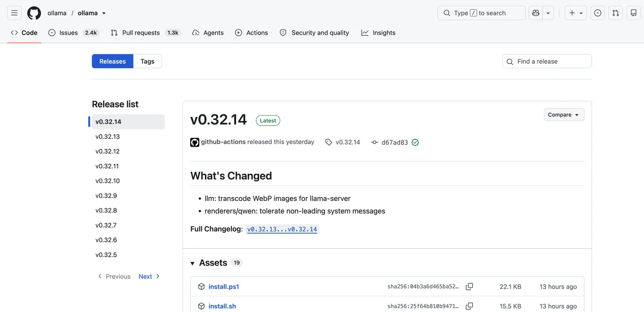Go to the Next page of releases
Screen dimensions: 644x312
[x=149, y=276]
